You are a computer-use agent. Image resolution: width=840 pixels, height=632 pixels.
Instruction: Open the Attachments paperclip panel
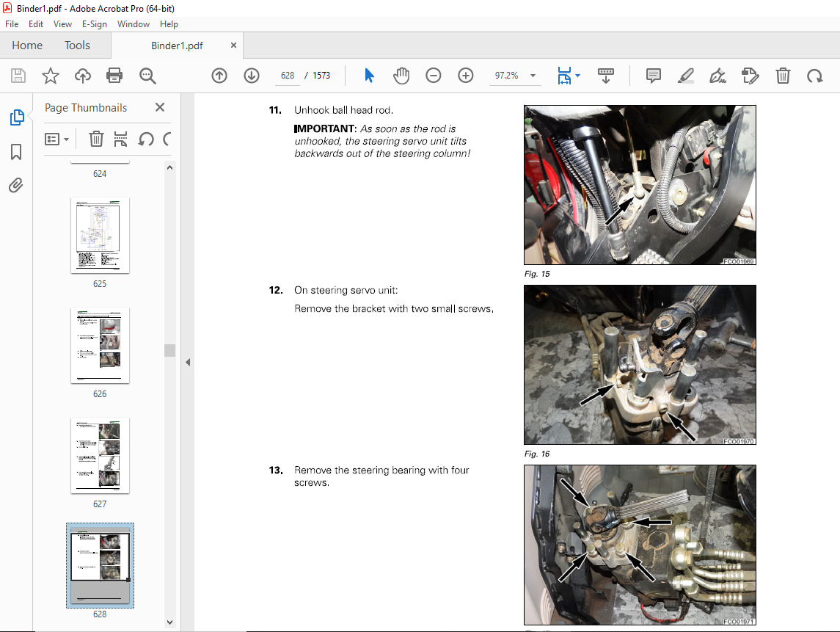pyautogui.click(x=16, y=186)
